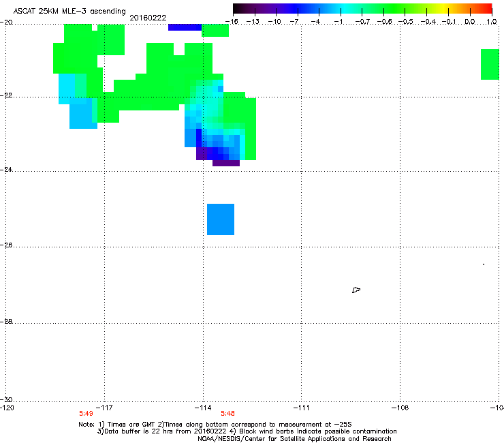Image resolution: width=504 pixels, height=443 pixels.
Task: Click the red end of the colorbar
Action: click(487, 8)
